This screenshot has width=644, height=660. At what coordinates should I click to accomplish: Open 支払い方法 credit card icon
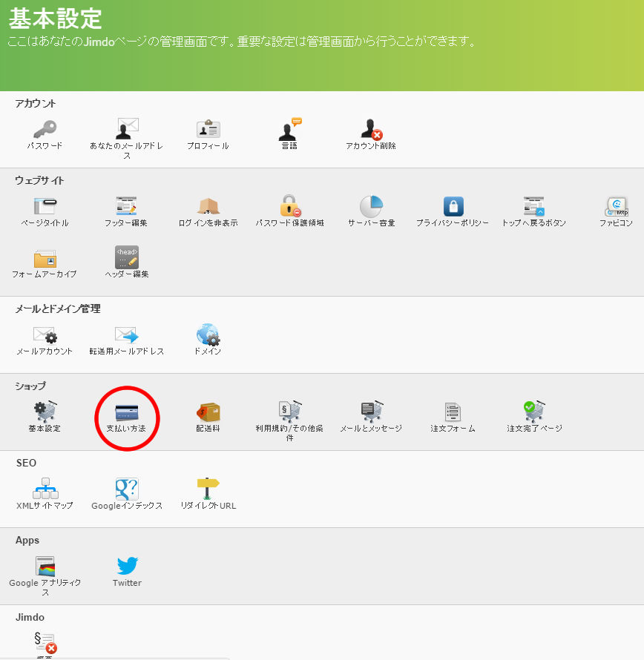tap(127, 412)
